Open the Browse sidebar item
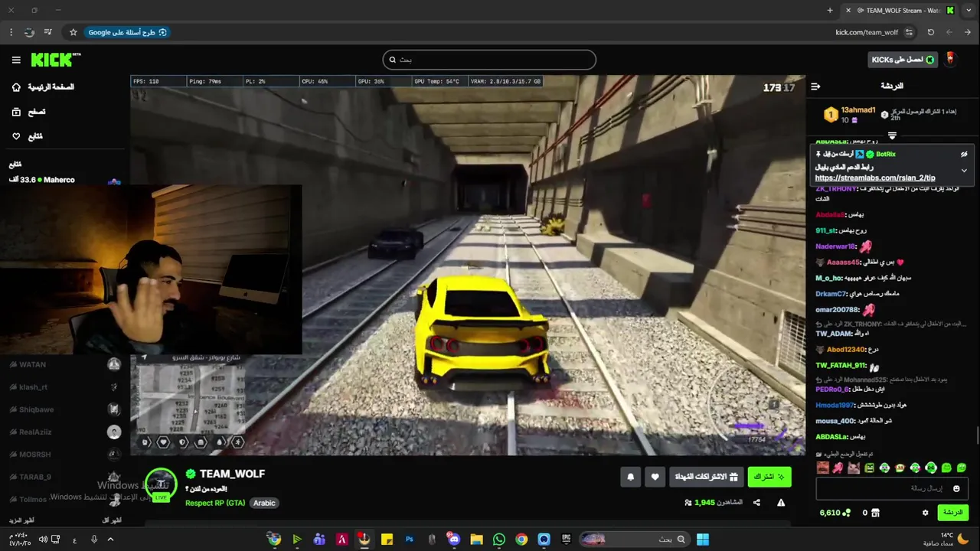 coord(29,112)
